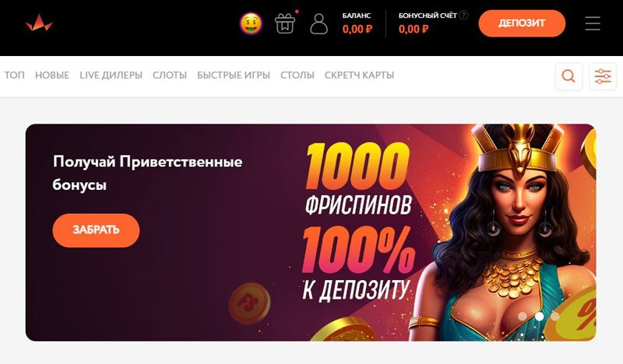This screenshot has height=364, width=623.
Task: Open the filter sliders icon
Action: pos(603,75)
